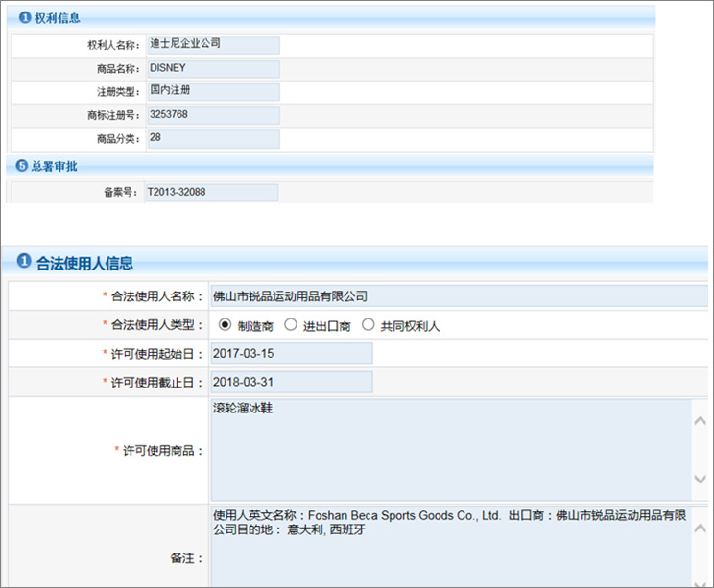Viewport: 714px width, 588px height.
Task: Select the 进出口商 radio button
Action: 291,325
